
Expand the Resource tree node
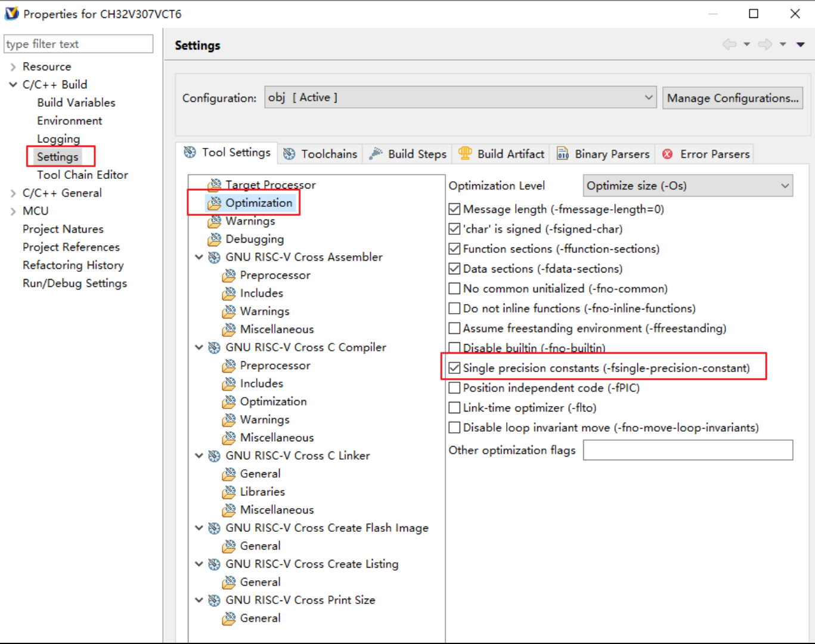pyautogui.click(x=13, y=67)
